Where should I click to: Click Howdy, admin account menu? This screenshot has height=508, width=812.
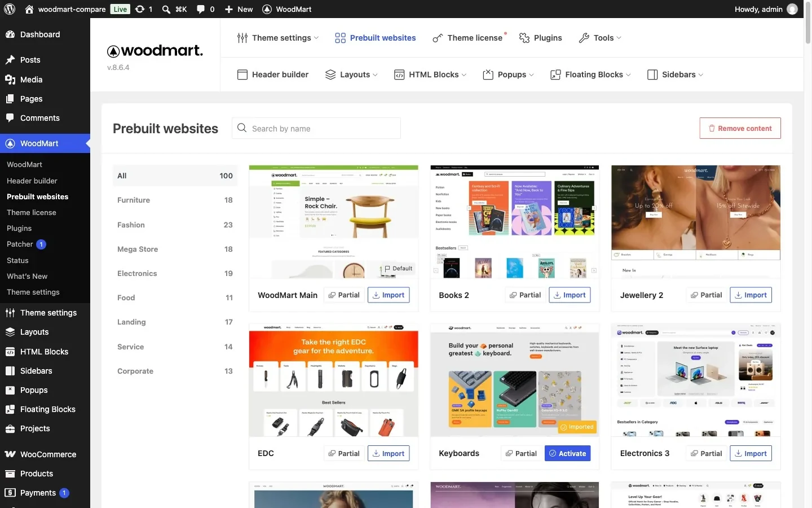(x=766, y=9)
